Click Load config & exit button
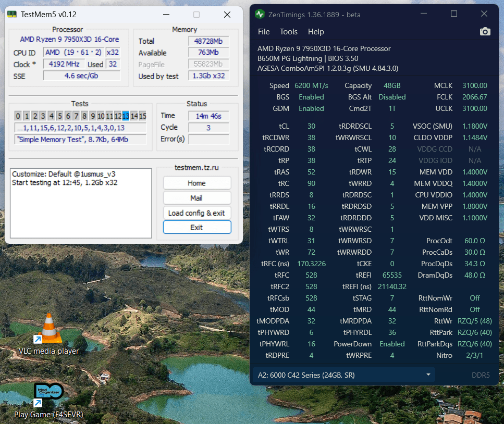The image size is (504, 424). click(196, 213)
